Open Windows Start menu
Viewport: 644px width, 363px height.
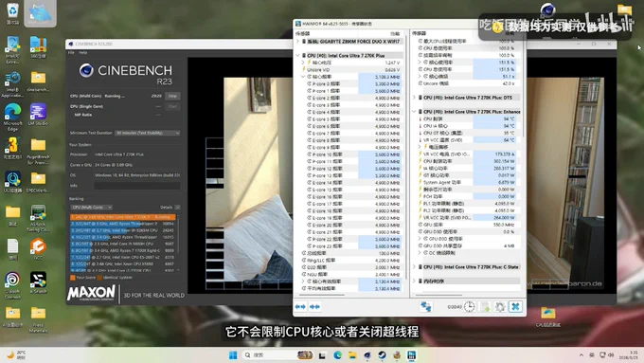pos(233,355)
